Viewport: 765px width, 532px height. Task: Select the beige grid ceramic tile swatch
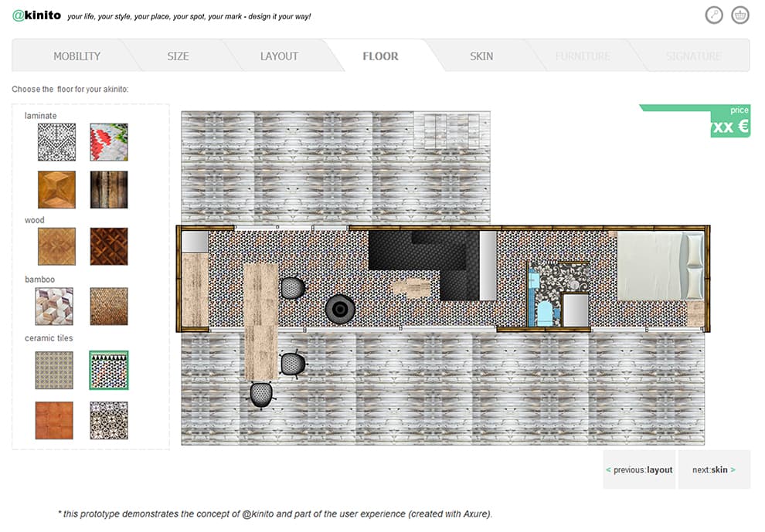pyautogui.click(x=54, y=371)
